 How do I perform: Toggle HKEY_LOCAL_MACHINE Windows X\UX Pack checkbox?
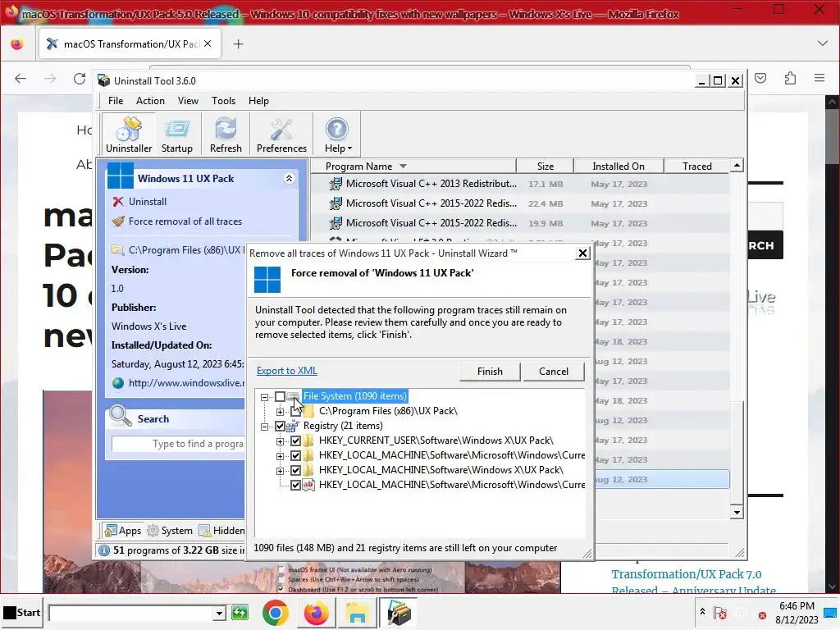click(295, 470)
